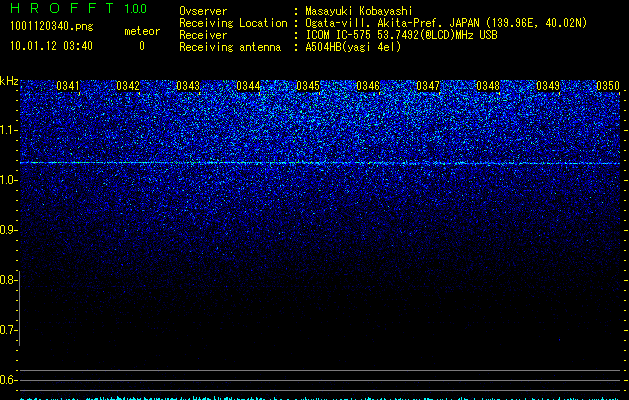The image size is (629, 400).
Task: Click the Receiving Location label
Action: pos(233,23)
